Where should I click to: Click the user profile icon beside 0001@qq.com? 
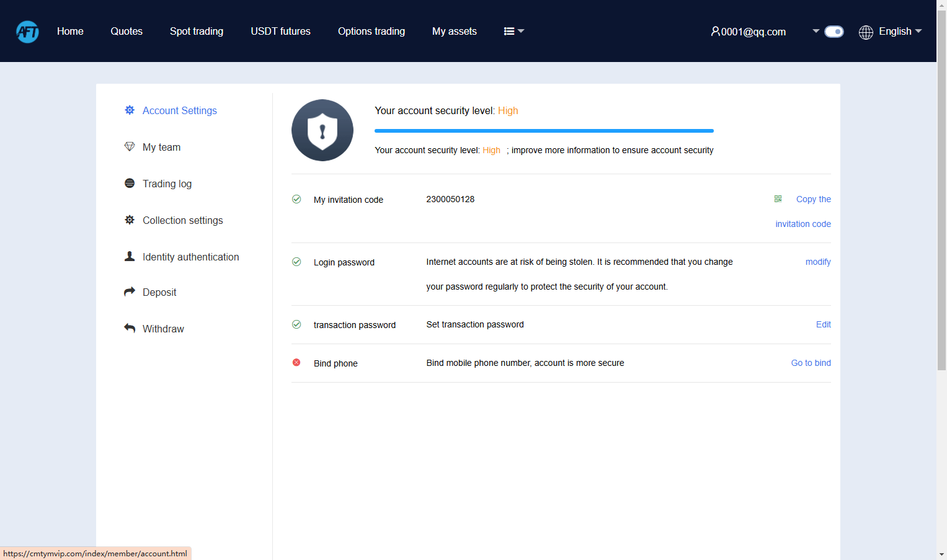click(x=715, y=31)
